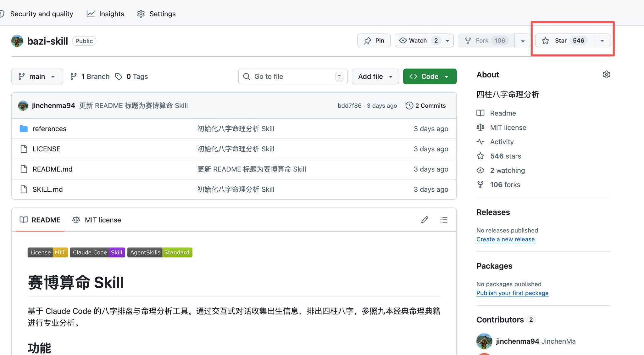Click the commit author avatar in file list header
644x355 pixels.
point(23,105)
